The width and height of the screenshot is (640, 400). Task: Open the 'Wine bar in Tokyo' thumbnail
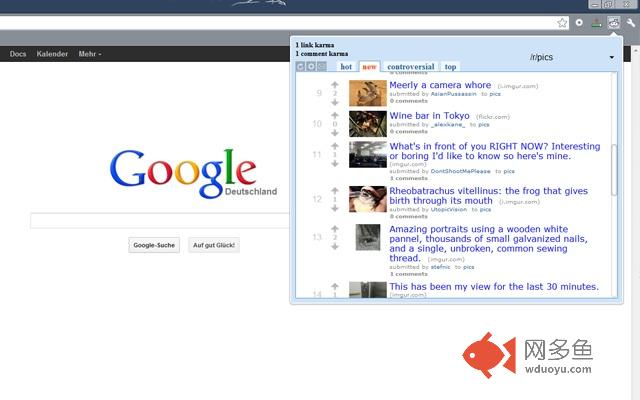point(368,124)
